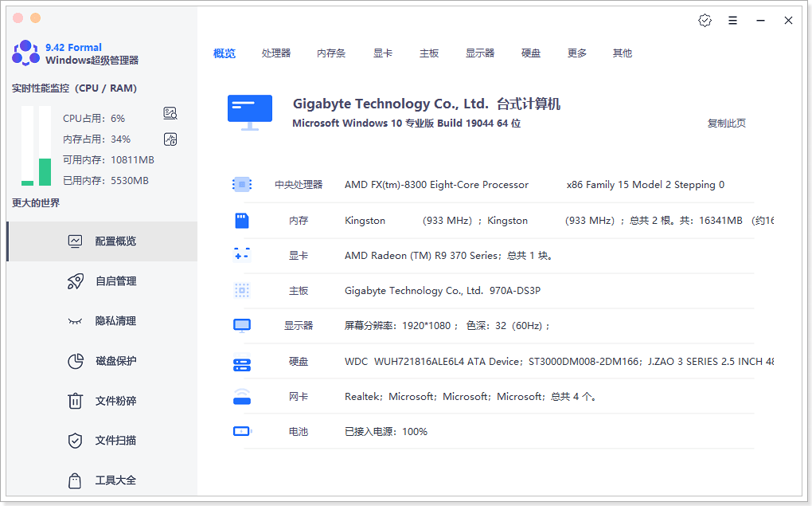
Task: Switch to the 概览 tab
Action: click(x=224, y=53)
